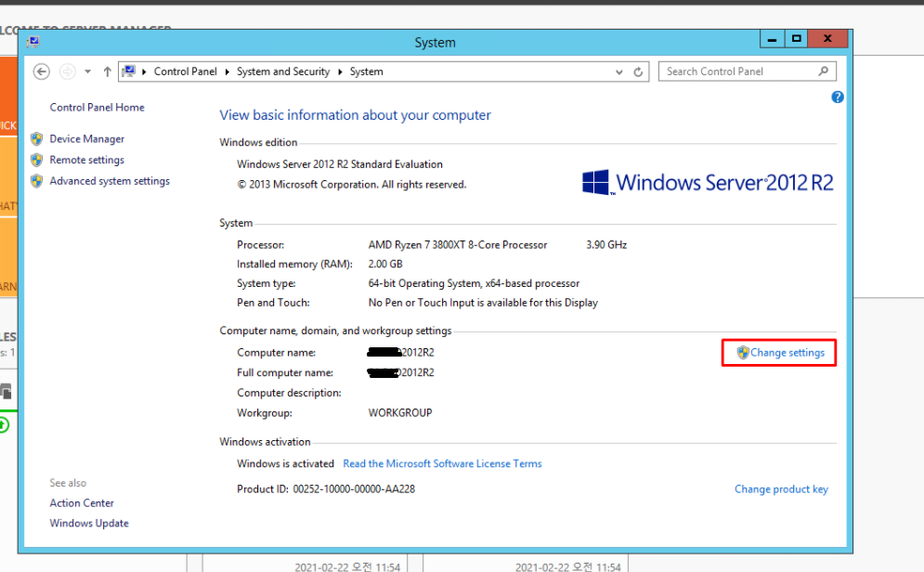The image size is (924, 572).
Task: Expand the chevron after System and Security
Action: pos(340,71)
